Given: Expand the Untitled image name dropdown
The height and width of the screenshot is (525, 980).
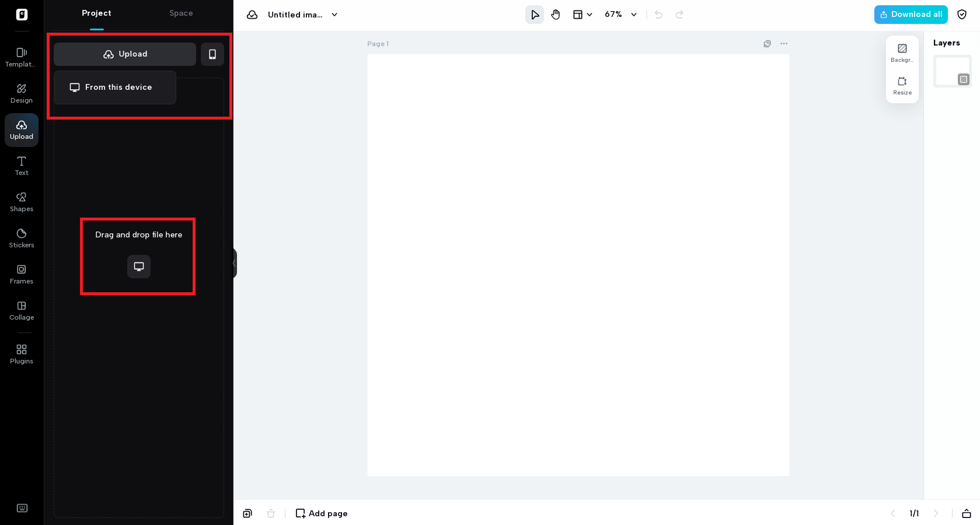Looking at the screenshot, I should (334, 15).
